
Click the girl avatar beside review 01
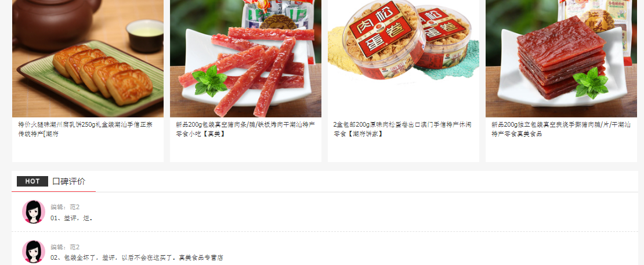[34, 212]
